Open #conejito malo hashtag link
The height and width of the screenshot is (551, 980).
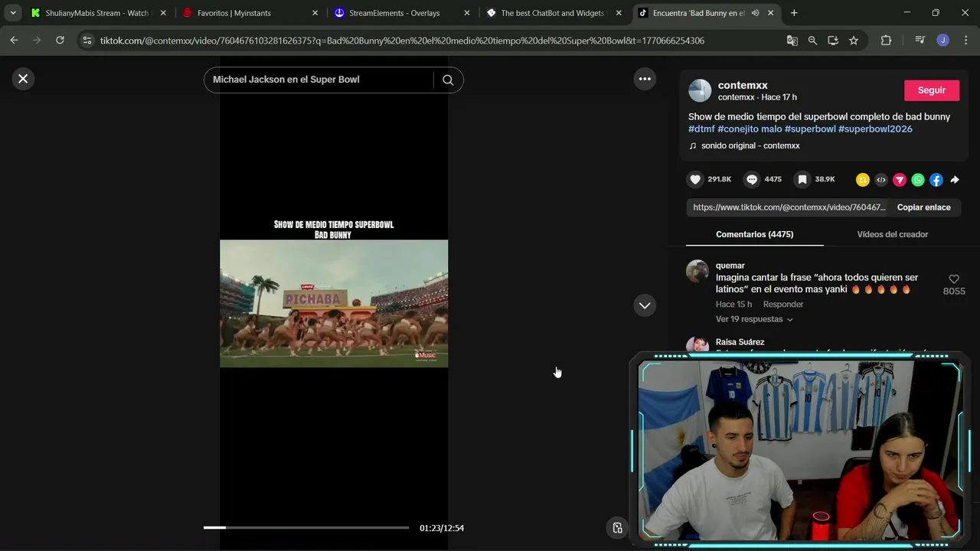tap(750, 129)
